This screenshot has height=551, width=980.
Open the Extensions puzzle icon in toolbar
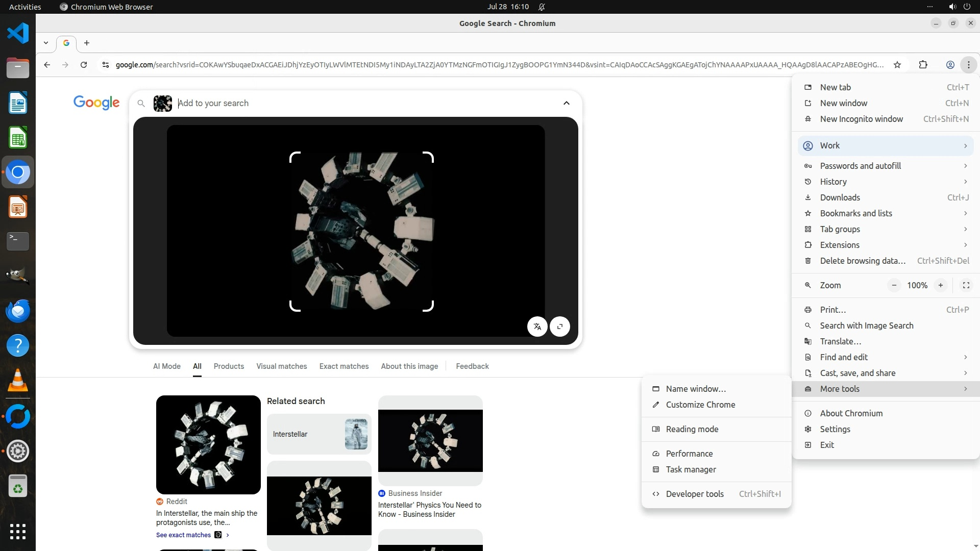923,65
